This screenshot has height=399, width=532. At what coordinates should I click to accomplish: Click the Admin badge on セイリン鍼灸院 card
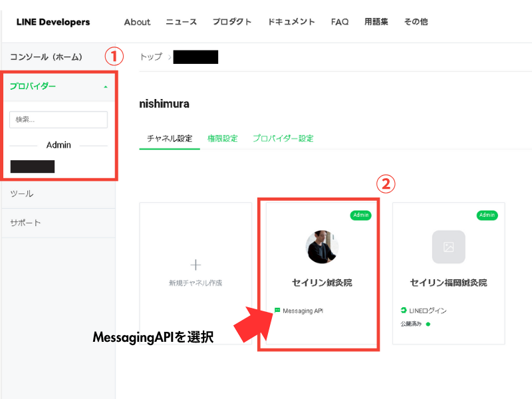click(360, 215)
